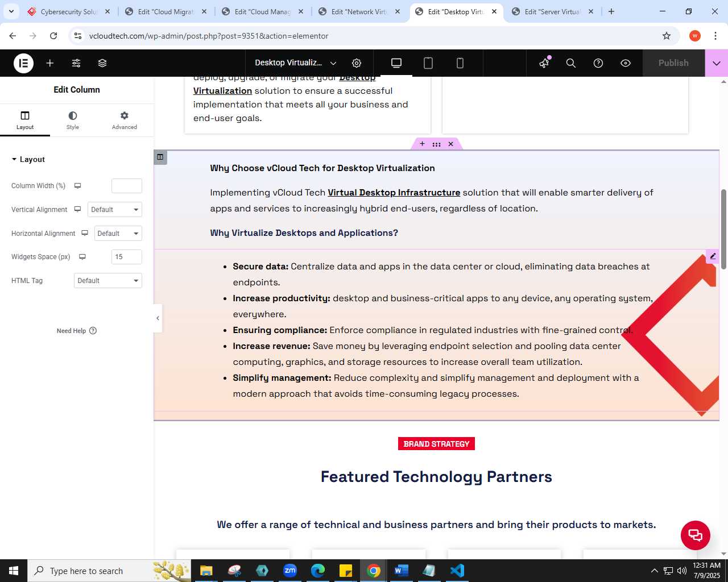Open the Virtual Desktop Infrastructure link

click(x=394, y=193)
